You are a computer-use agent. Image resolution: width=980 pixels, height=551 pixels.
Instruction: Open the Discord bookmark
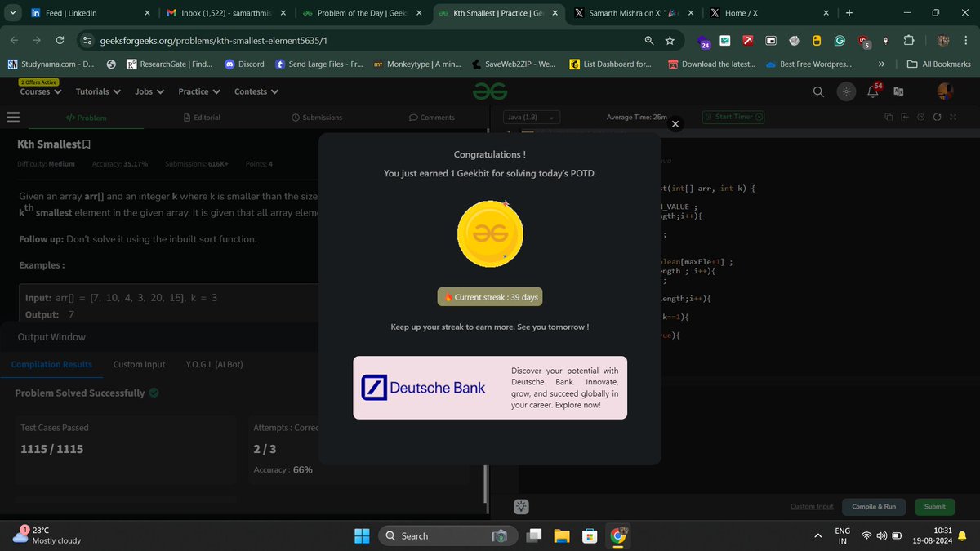click(x=243, y=64)
